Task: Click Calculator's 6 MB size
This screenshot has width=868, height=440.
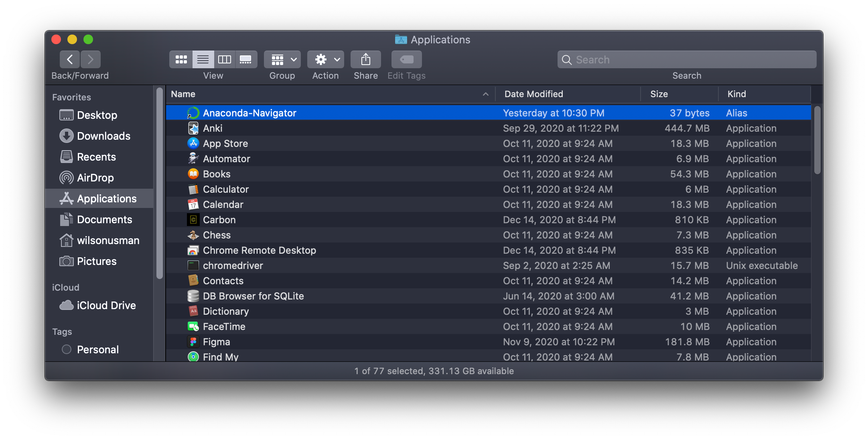Action: tap(697, 189)
